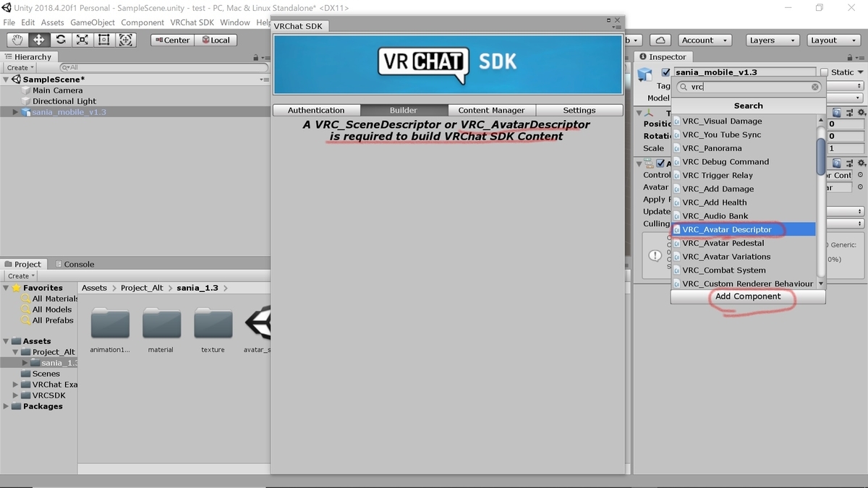Open the cloud services button
This screenshot has height=488, width=868.
[x=660, y=40]
